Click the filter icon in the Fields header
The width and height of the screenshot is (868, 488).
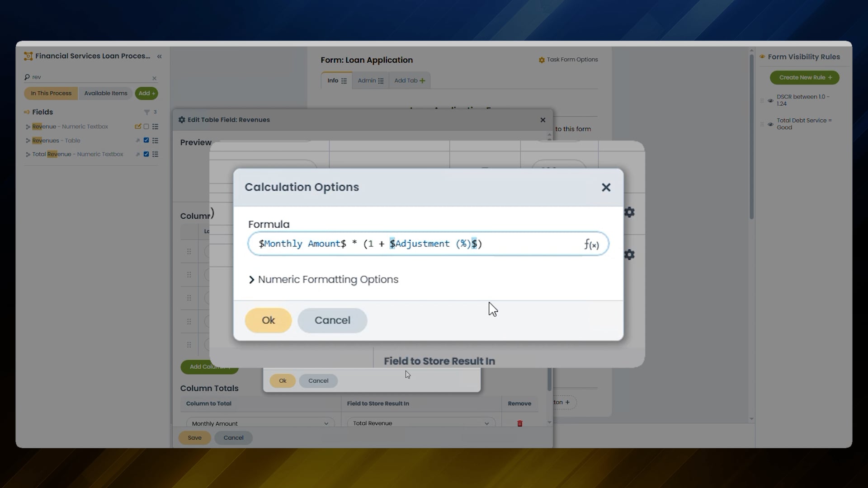tap(147, 112)
